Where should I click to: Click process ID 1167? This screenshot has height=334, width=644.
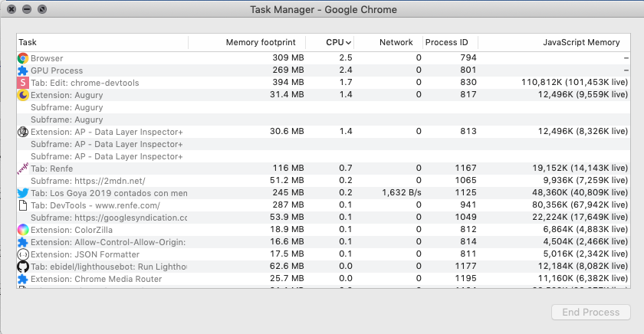(x=465, y=168)
